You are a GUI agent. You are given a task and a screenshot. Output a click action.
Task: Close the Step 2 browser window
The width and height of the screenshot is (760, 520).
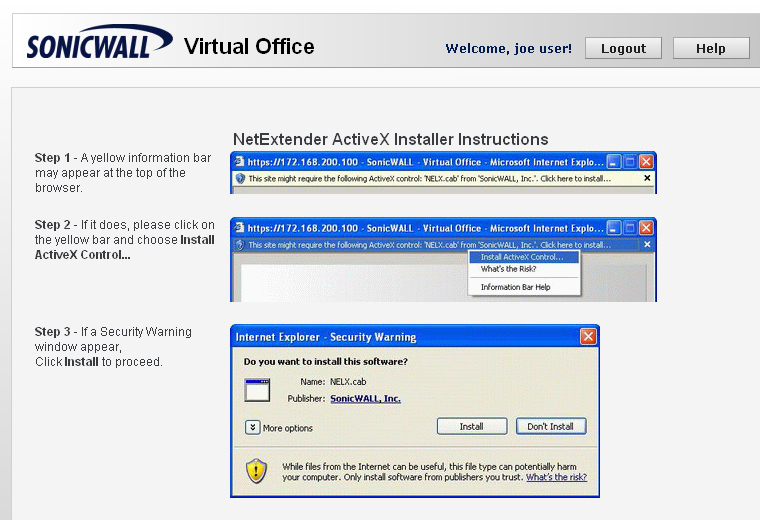(646, 228)
